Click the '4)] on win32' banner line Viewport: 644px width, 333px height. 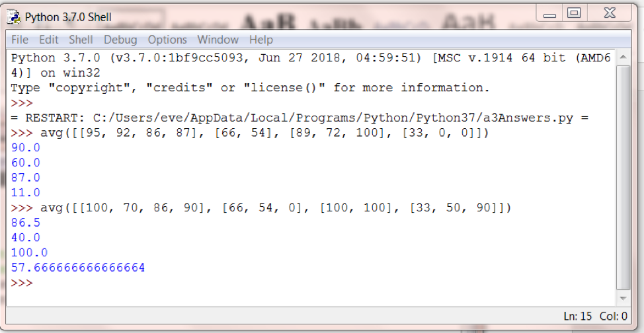[56, 73]
